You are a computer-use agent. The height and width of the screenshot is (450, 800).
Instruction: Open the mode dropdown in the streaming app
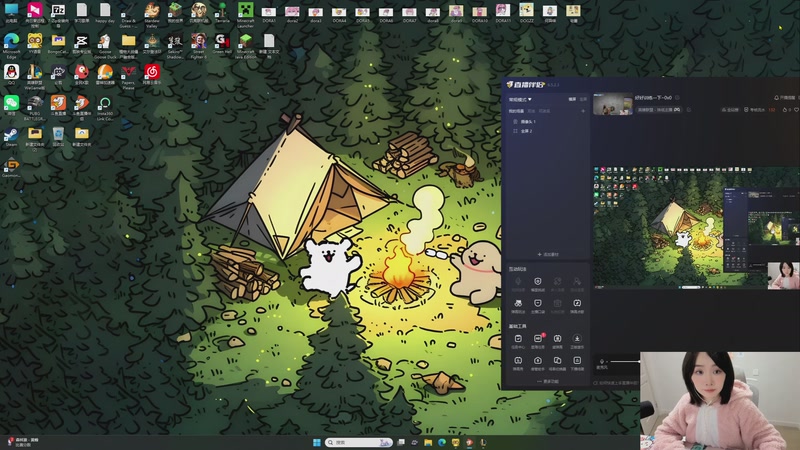(x=520, y=99)
